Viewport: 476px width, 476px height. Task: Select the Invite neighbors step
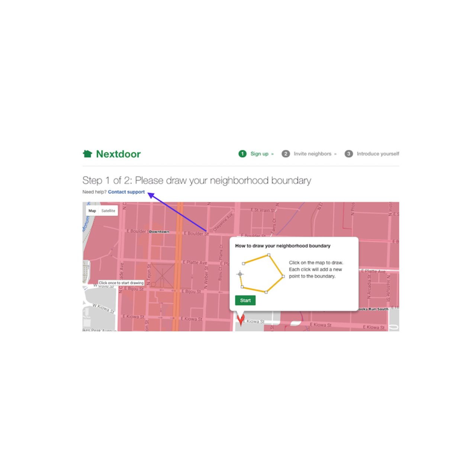click(x=313, y=154)
